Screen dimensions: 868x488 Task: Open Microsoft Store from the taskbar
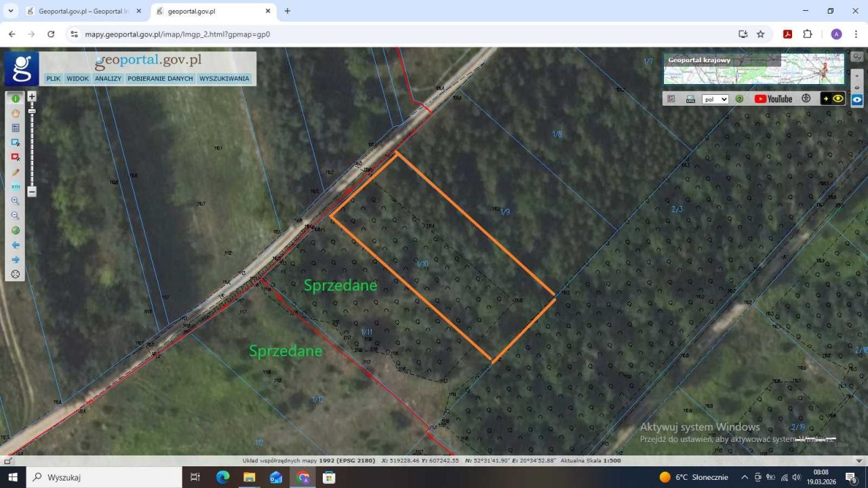pyautogui.click(x=329, y=477)
